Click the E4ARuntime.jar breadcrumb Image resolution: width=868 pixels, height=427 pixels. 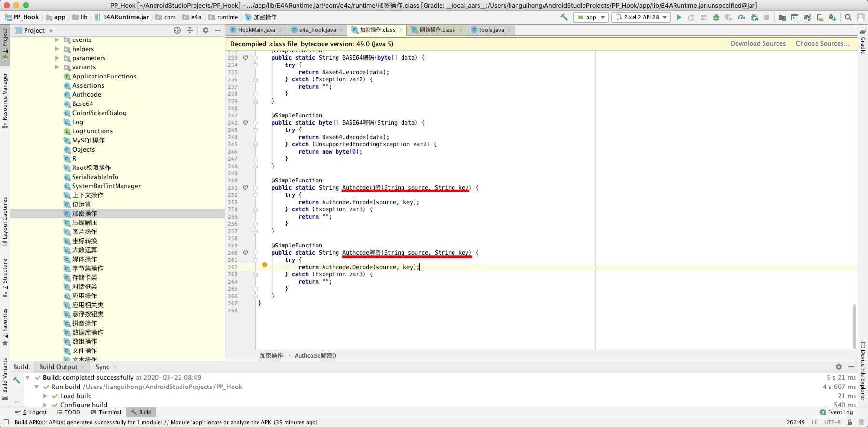point(122,17)
